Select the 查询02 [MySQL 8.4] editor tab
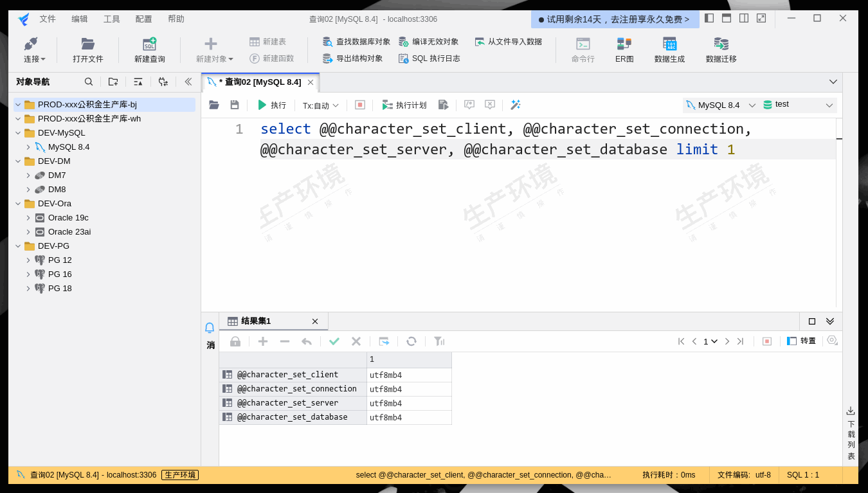 [x=260, y=82]
